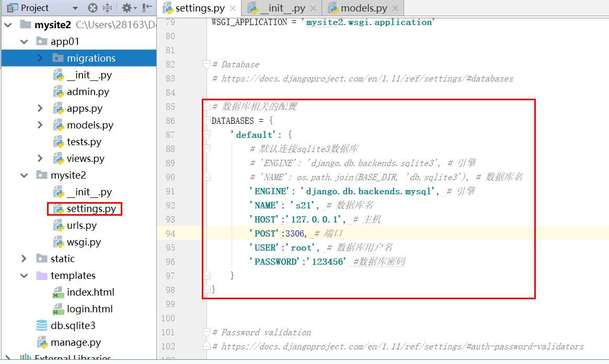
Task: Click the Python icon beside admin.py
Action: (58, 91)
